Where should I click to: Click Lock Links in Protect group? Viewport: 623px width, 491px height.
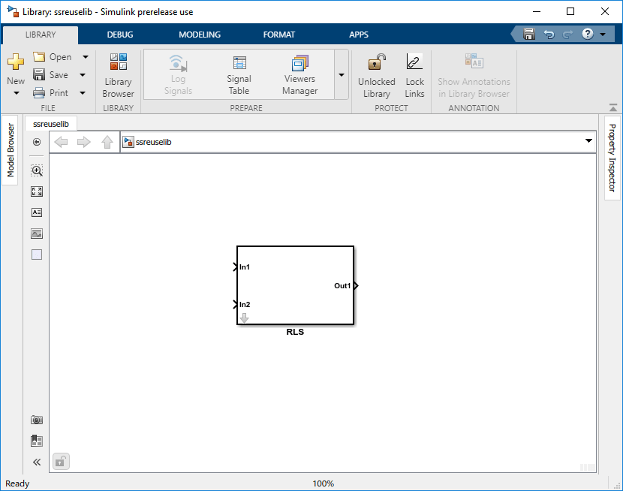pos(414,75)
